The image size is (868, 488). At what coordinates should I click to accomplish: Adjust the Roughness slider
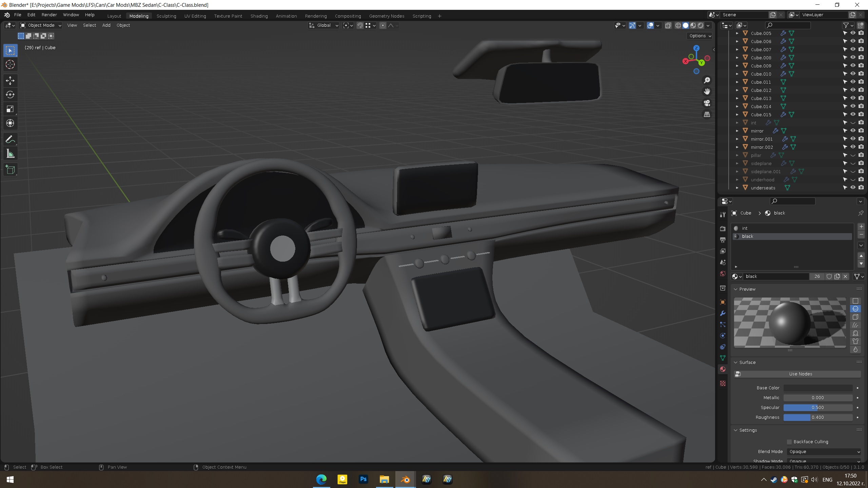817,417
